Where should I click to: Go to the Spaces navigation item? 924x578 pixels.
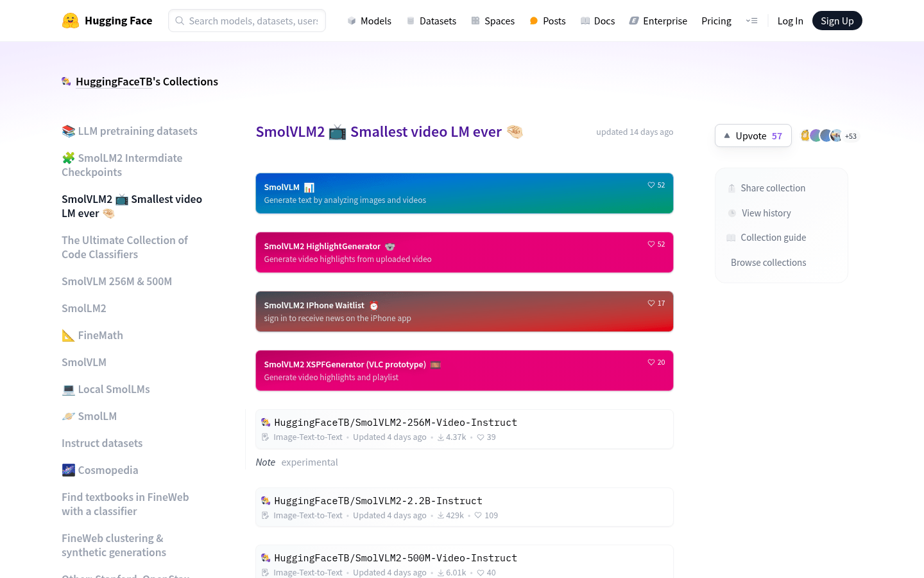[493, 21]
